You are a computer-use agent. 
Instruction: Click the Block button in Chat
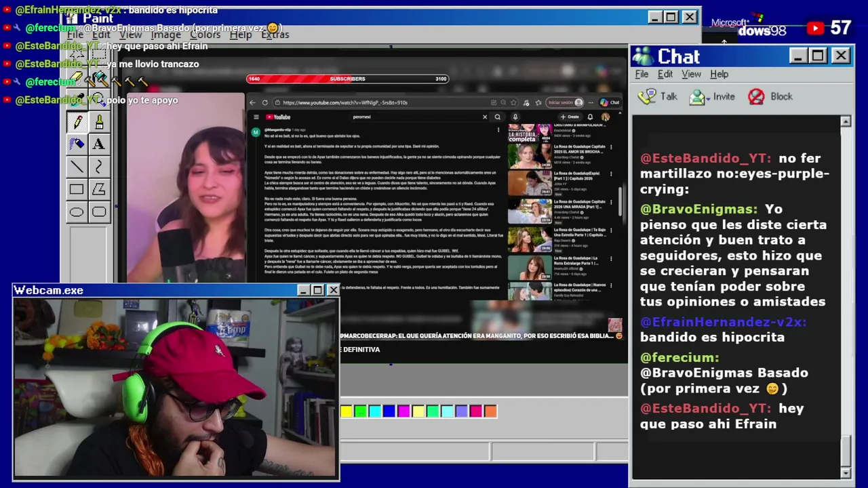(770, 97)
